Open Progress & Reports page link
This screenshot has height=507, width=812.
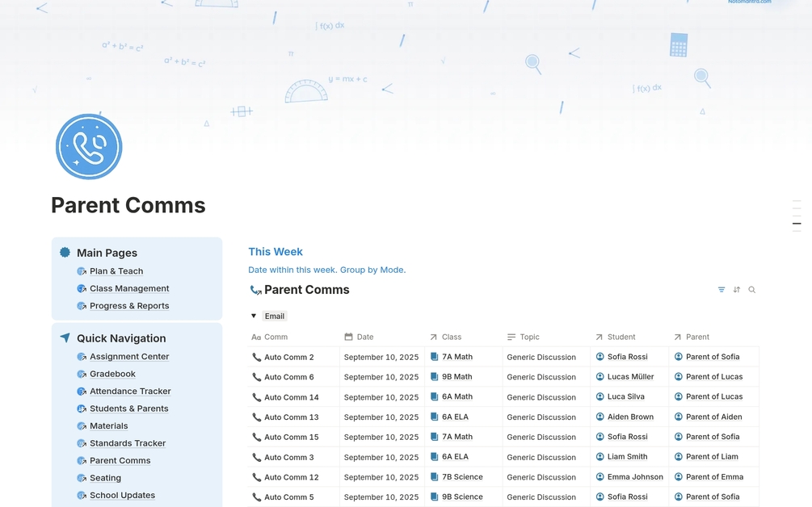129,306
